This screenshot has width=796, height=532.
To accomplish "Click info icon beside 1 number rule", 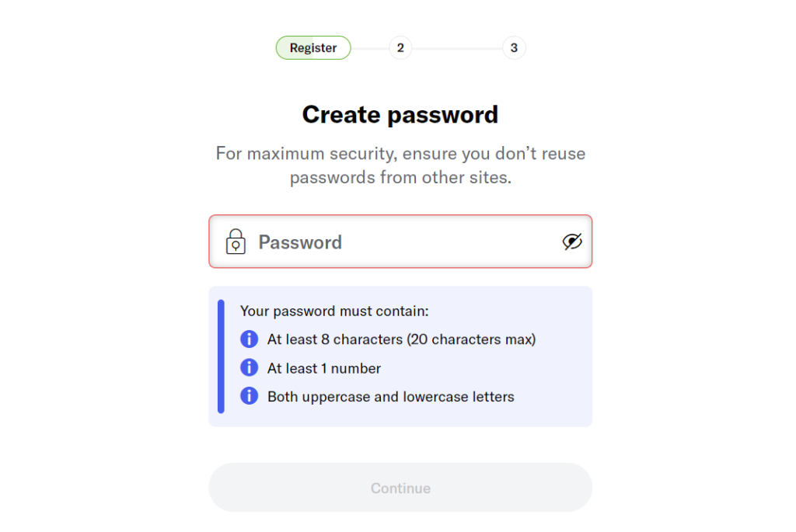I will click(249, 368).
